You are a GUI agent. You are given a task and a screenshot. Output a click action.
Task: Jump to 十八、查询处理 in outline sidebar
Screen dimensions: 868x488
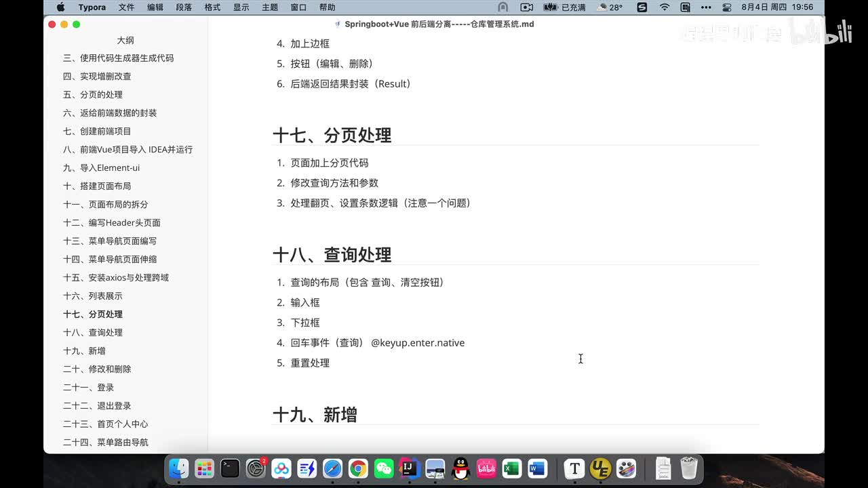(93, 333)
